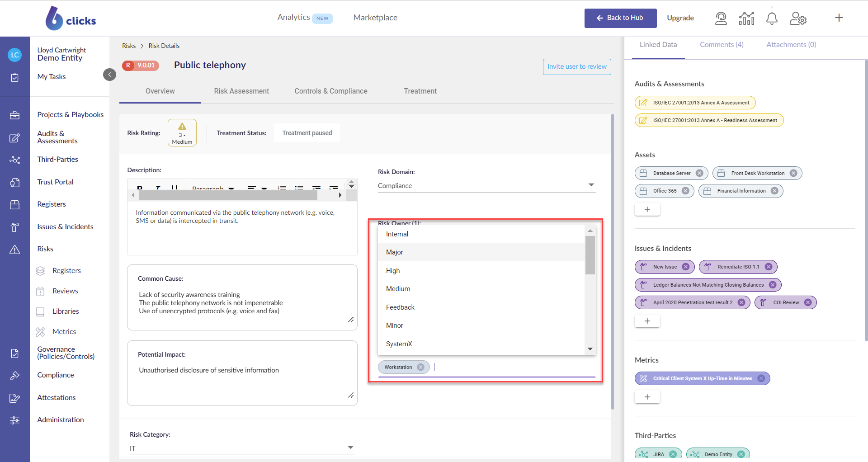This screenshot has height=462, width=868.
Task: Click the Upgrade link
Action: [x=680, y=18]
